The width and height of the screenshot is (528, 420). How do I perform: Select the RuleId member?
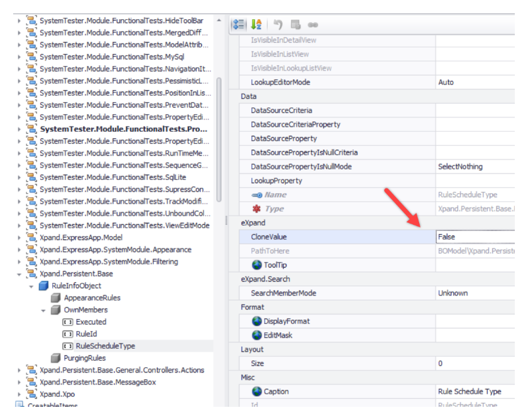coord(86,334)
